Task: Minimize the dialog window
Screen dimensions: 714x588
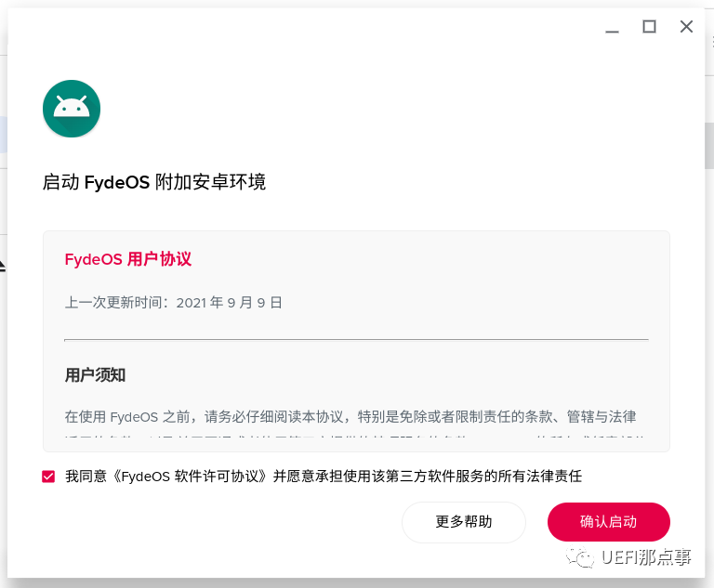Action: click(x=612, y=28)
